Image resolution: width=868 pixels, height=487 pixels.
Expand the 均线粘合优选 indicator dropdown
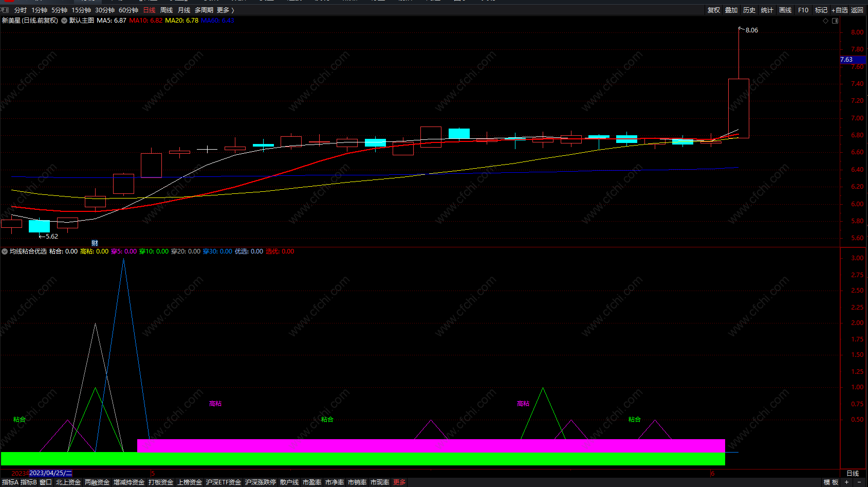[x=5, y=251]
